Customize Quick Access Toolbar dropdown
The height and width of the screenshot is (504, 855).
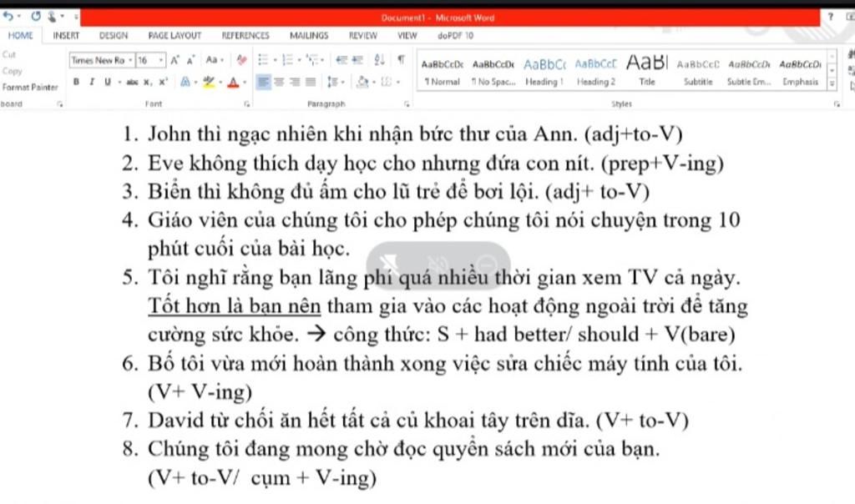[76, 17]
